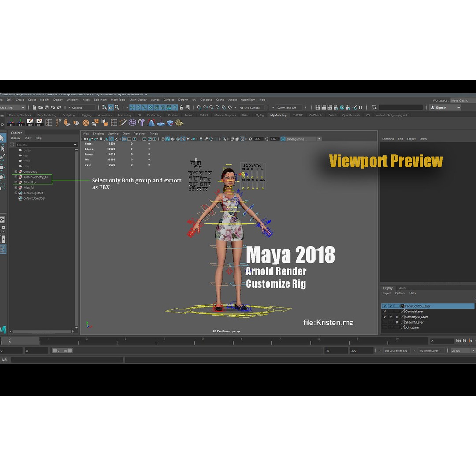The image size is (476, 476).
Task: Click the Open Scene folder icon
Action: click(x=41, y=108)
